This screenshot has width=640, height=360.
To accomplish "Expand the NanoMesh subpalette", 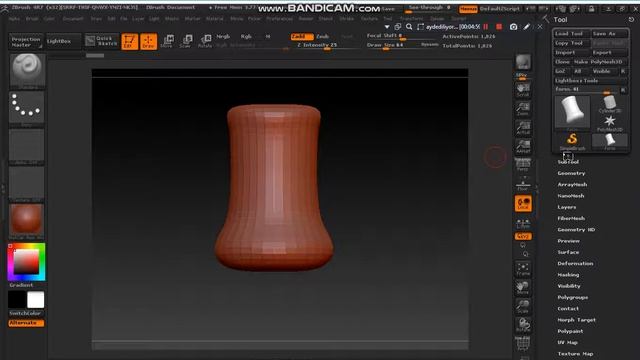I will [x=571, y=196].
